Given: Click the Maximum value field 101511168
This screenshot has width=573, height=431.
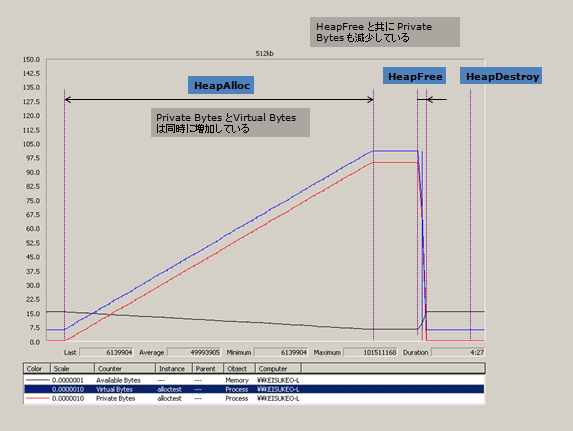Looking at the screenshot, I should pyautogui.click(x=371, y=352).
